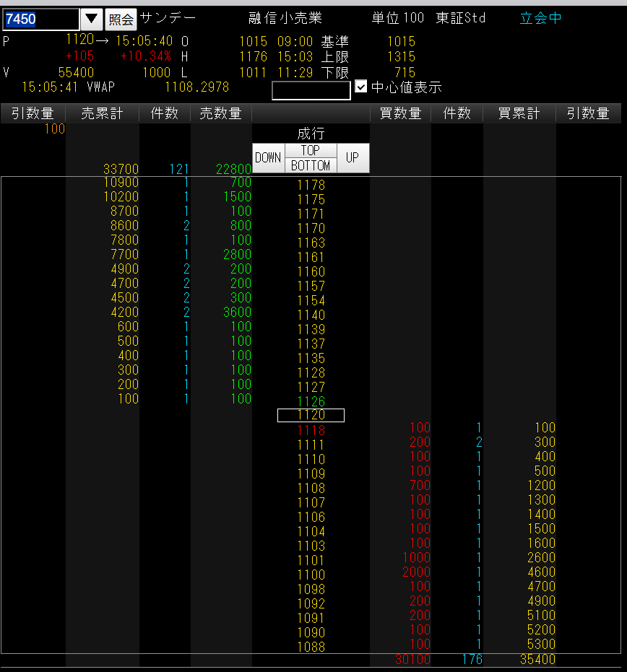This screenshot has height=672, width=627.
Task: Click the DOWN scroll button
Action: point(268,158)
